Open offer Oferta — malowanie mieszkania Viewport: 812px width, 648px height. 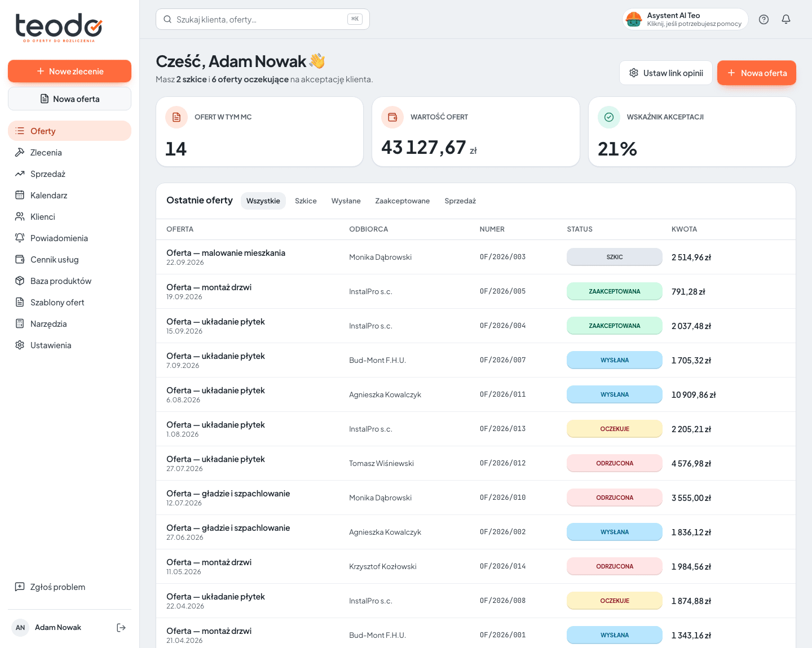(226, 253)
